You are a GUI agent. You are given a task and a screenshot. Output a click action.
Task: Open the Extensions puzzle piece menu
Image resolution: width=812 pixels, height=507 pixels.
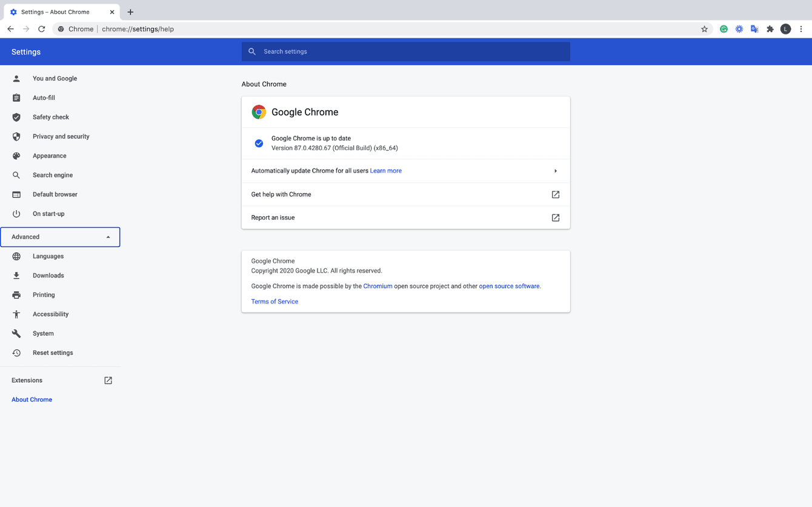770,28
